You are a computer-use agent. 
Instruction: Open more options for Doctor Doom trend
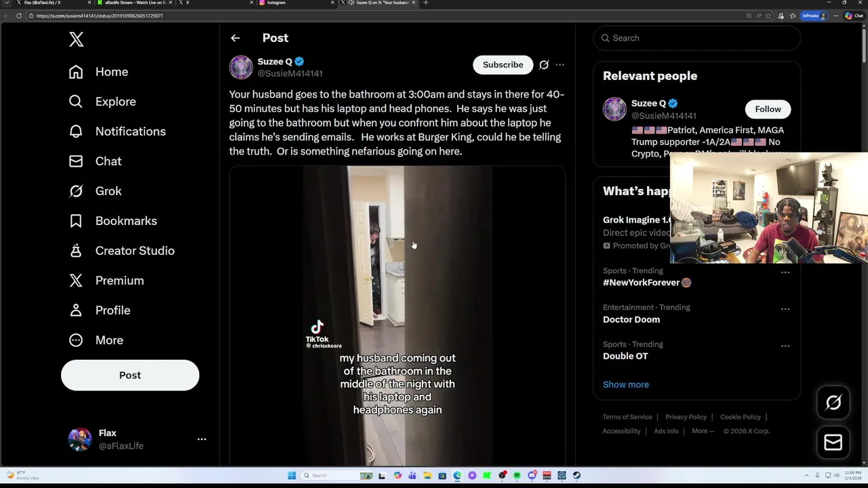pyautogui.click(x=785, y=309)
